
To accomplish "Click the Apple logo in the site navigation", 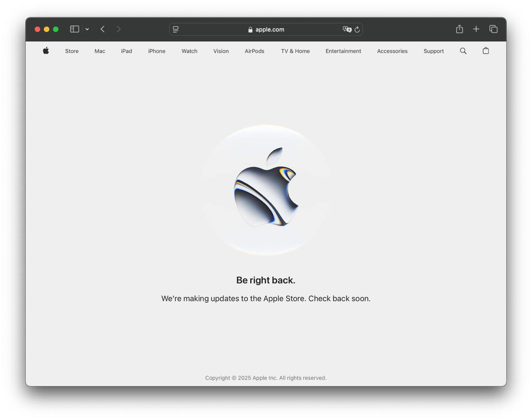I will coord(46,51).
